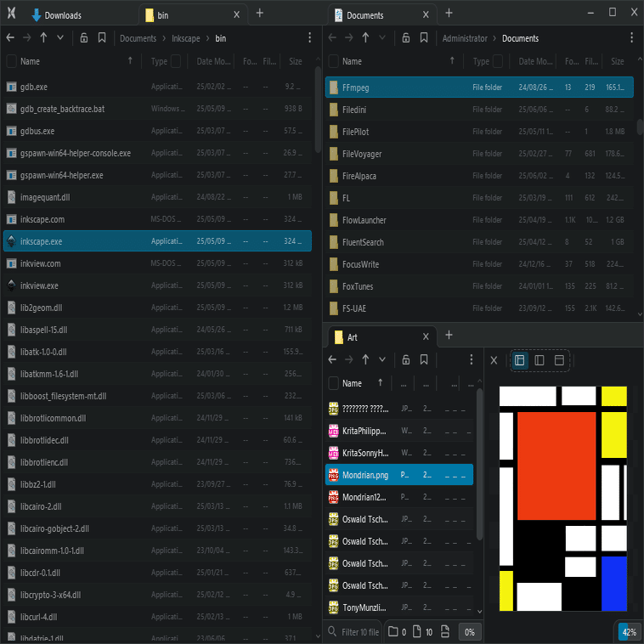The width and height of the screenshot is (644, 644).
Task: Select the libcairo-2.dll file
Action: click(157, 506)
